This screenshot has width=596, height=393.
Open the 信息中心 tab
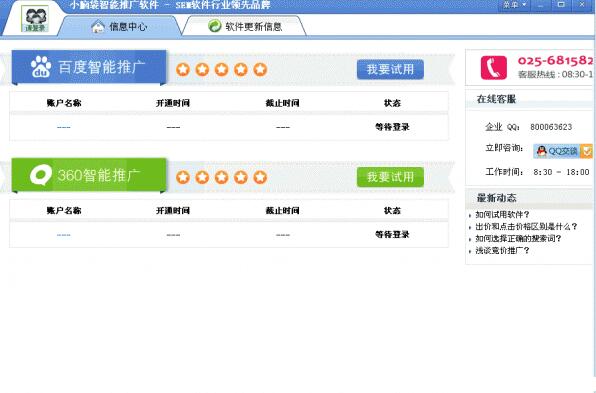click(119, 26)
